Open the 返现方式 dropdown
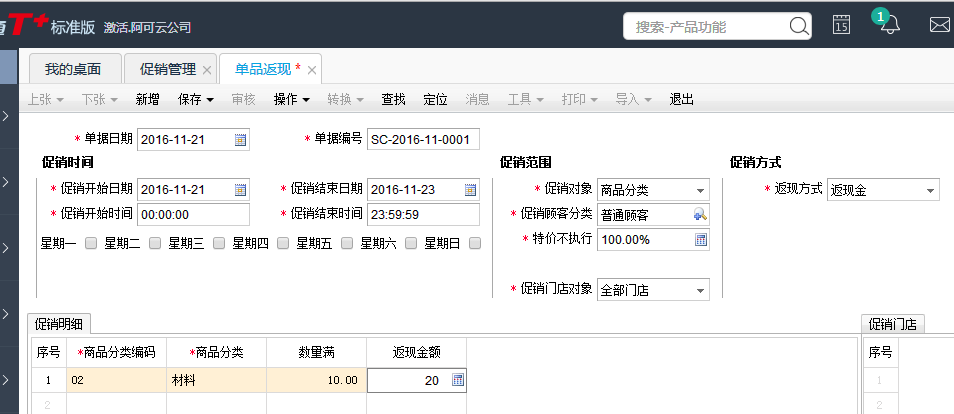954x414 pixels. [930, 190]
